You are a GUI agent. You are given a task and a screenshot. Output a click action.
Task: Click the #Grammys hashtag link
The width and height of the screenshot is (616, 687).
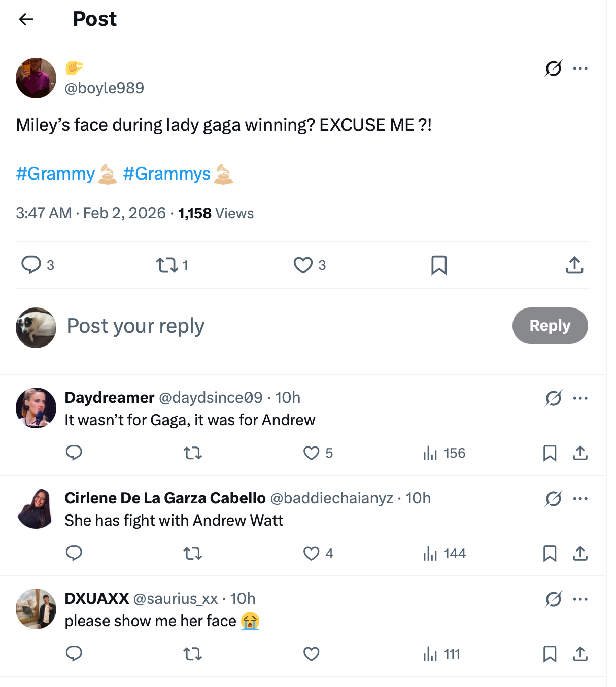pyautogui.click(x=166, y=174)
